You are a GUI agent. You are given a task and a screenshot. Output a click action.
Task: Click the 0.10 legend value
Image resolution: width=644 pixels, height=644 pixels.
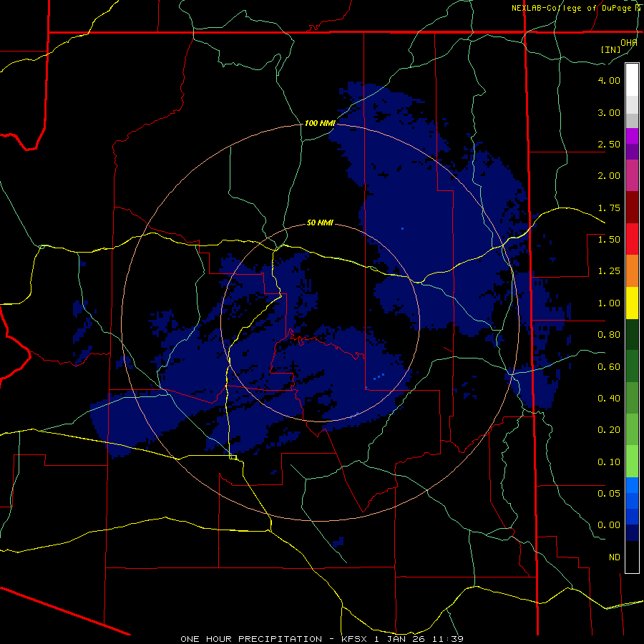pyautogui.click(x=609, y=462)
